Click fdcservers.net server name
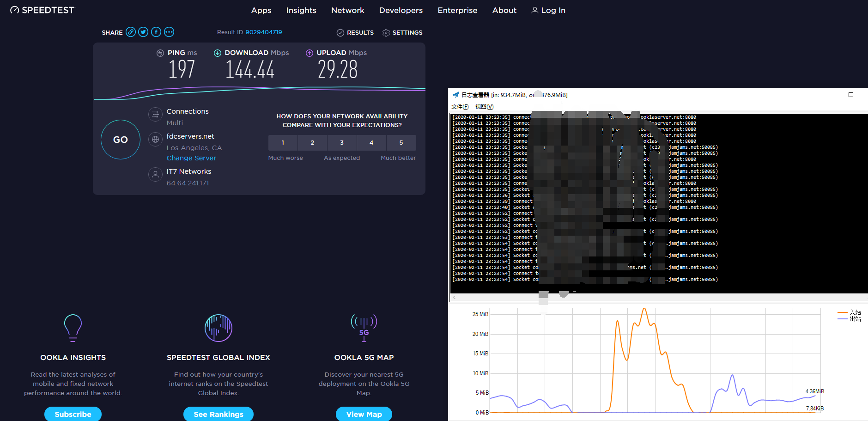 click(190, 136)
